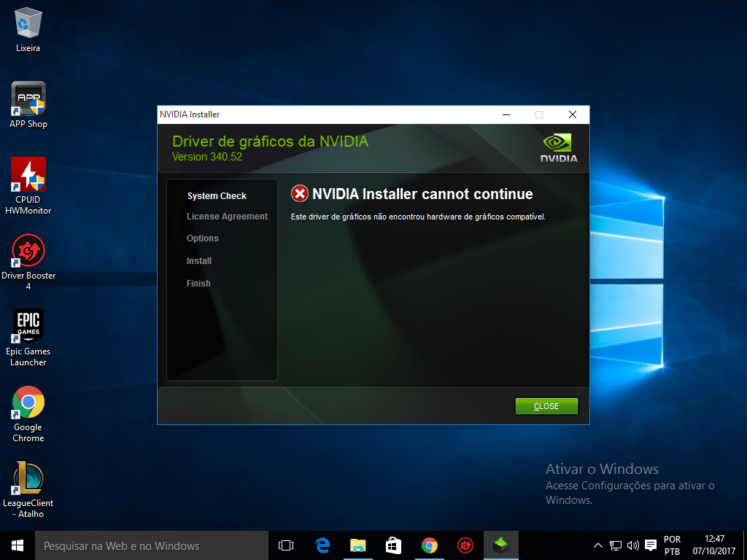This screenshot has width=747, height=560.
Task: Click the License Agreement step
Action: [228, 216]
